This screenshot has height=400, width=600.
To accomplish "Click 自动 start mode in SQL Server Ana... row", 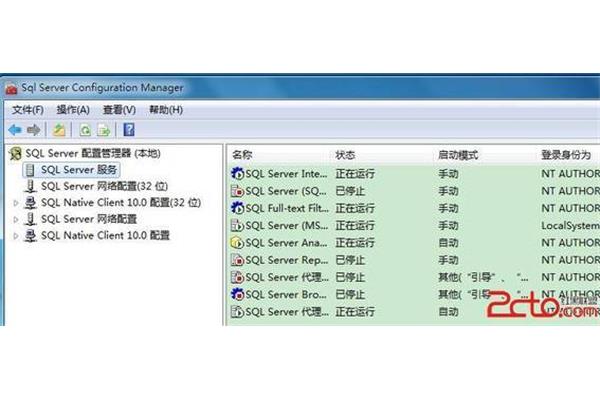I will tap(448, 243).
